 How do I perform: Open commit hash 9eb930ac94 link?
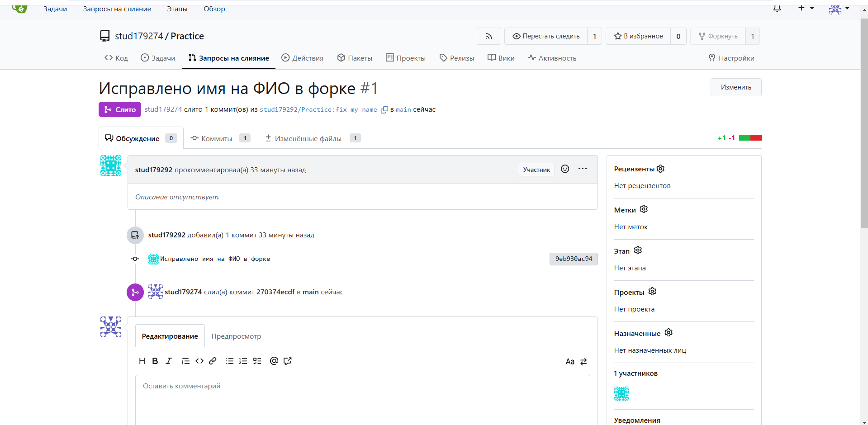click(573, 259)
